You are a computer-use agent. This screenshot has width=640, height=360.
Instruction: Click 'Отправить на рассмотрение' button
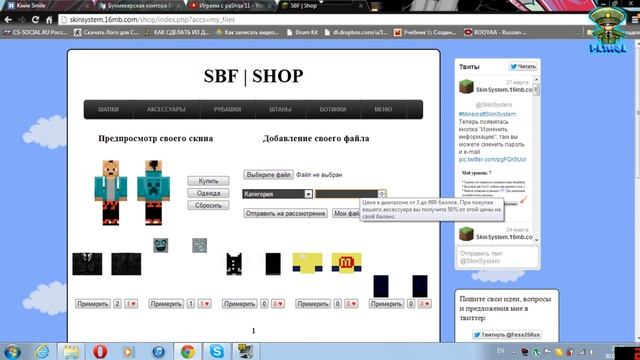(x=285, y=213)
